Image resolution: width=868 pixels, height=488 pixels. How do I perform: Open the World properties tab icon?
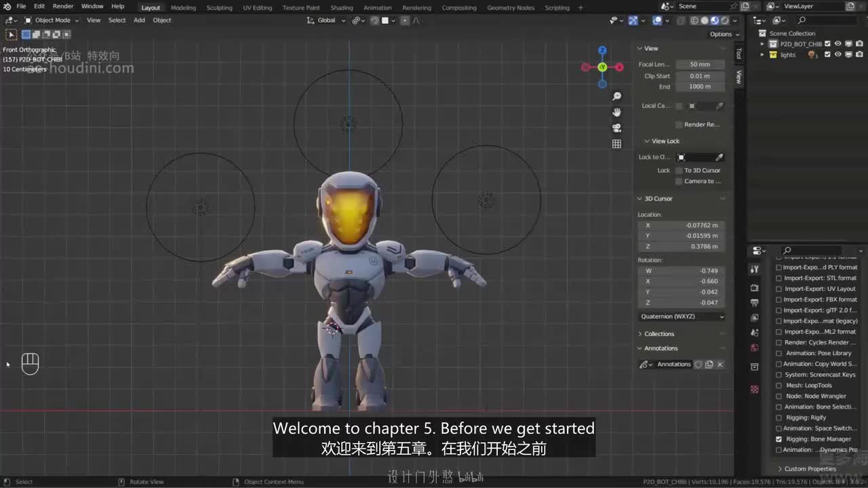[x=754, y=348]
